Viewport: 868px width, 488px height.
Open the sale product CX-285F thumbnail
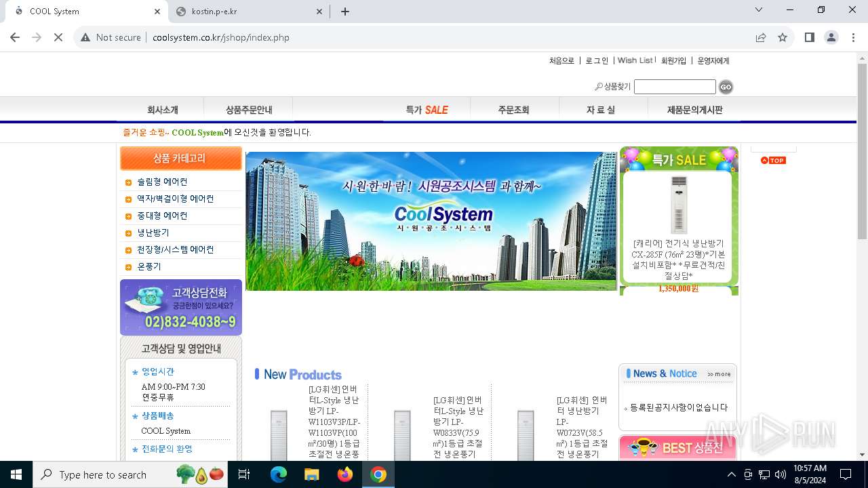click(x=679, y=205)
